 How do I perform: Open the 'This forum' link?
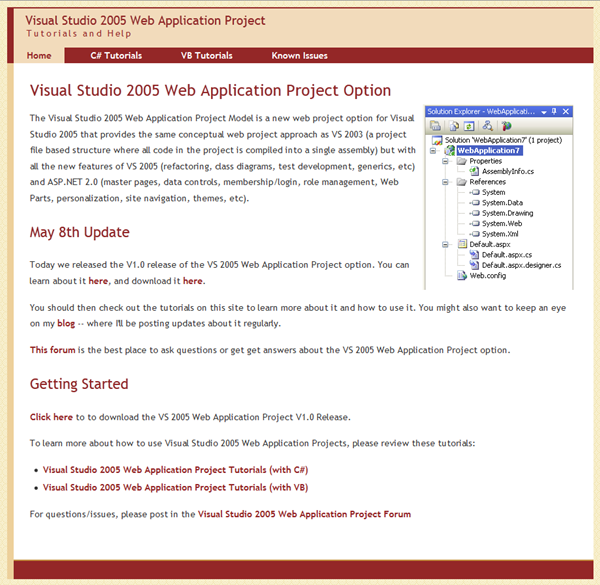pos(53,350)
